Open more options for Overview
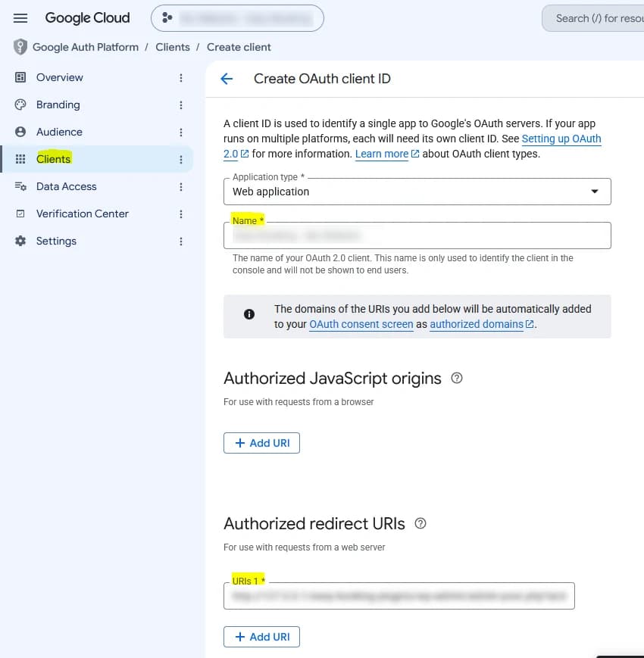Viewport: 644px width, 658px height. pyautogui.click(x=181, y=78)
